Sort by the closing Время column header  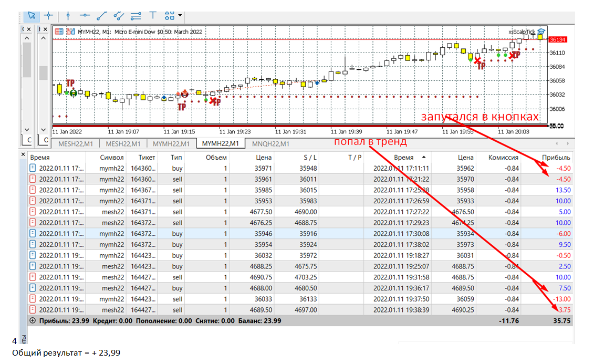click(x=401, y=157)
